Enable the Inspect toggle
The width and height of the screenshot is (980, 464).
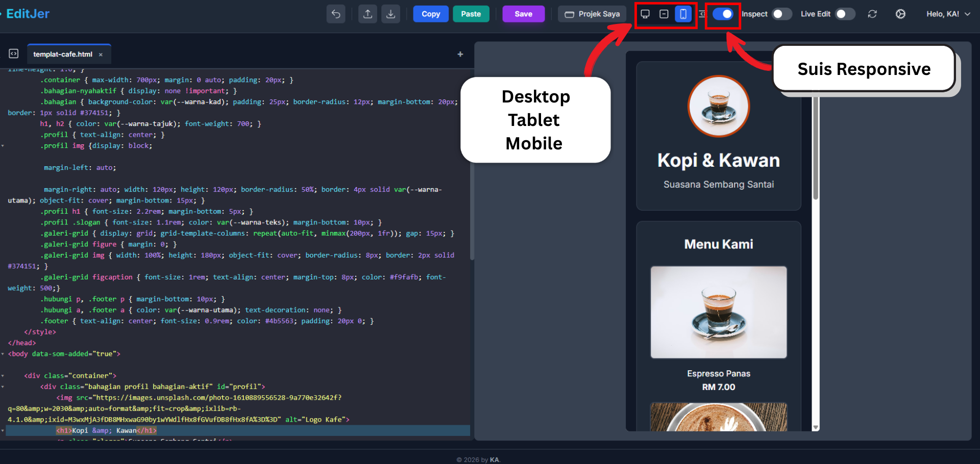coord(781,14)
